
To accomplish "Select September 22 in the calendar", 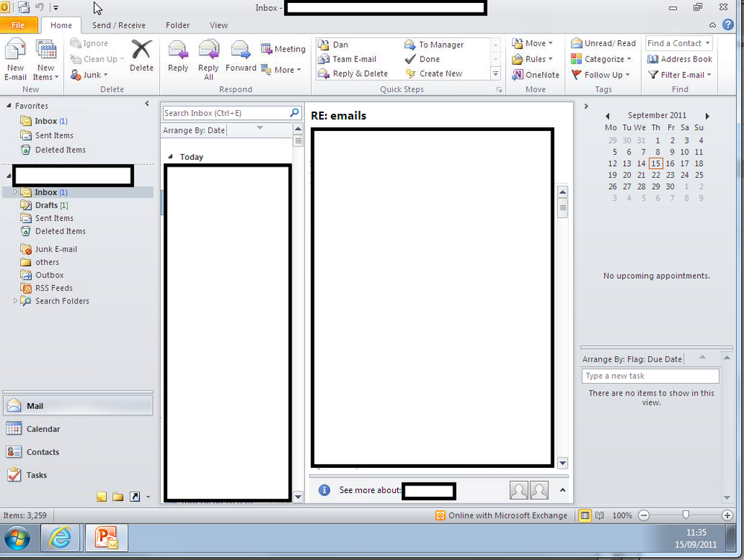I will (655, 175).
